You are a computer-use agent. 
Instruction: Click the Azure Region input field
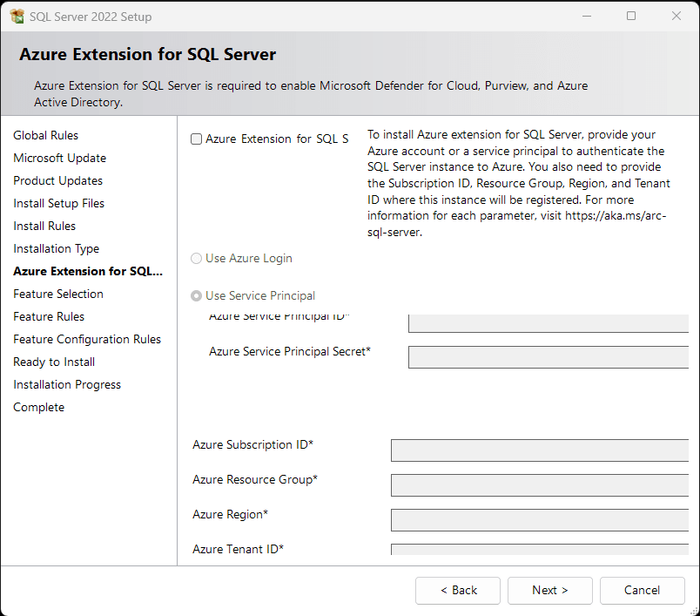[x=540, y=520]
